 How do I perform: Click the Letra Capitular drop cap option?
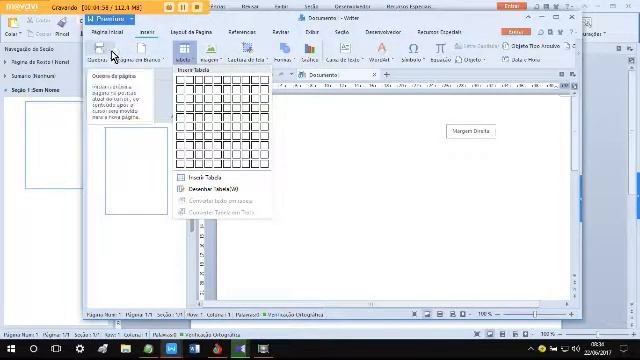[476, 46]
